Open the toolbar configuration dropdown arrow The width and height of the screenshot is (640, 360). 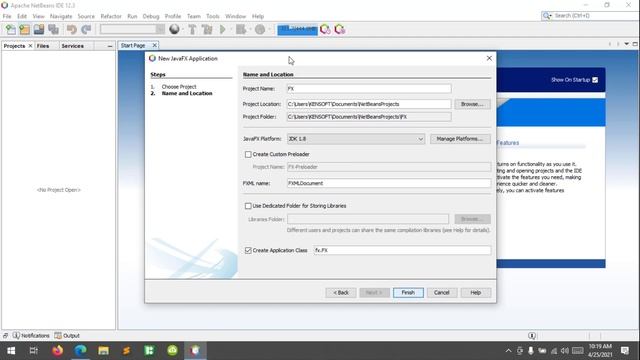pos(160,29)
